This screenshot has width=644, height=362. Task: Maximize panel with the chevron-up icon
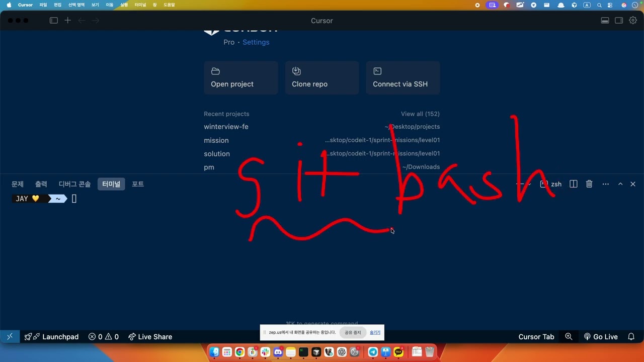point(620,184)
